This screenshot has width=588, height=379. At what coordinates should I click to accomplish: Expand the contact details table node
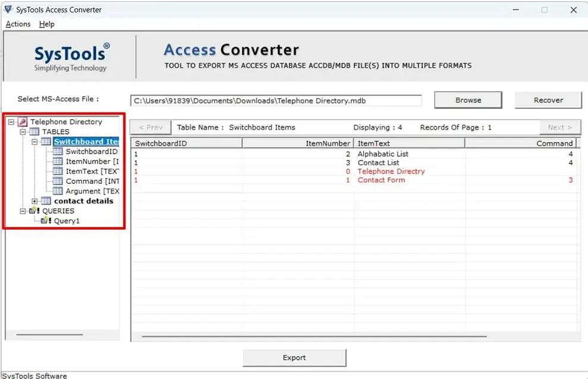click(34, 201)
